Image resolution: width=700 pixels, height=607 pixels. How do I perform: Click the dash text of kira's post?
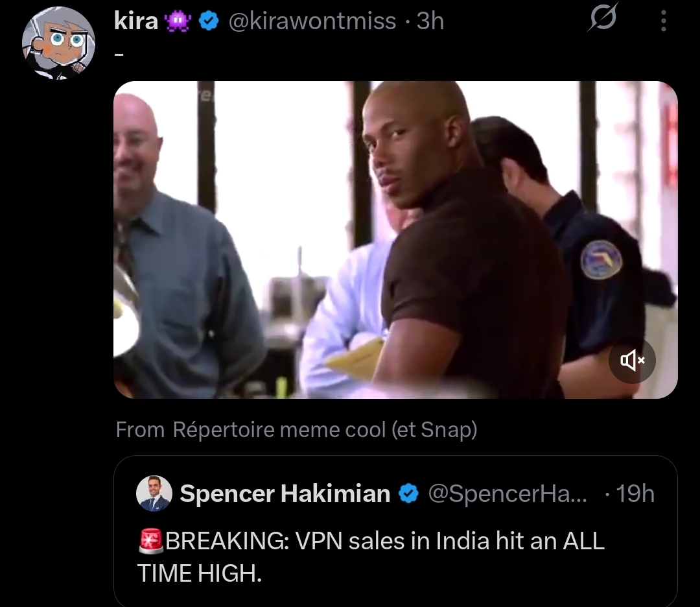[x=119, y=55]
